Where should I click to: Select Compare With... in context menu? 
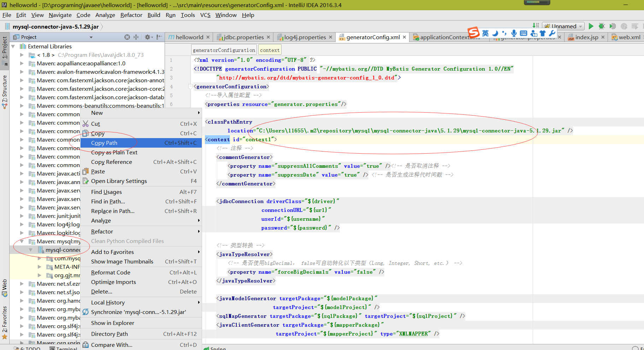tap(141, 345)
